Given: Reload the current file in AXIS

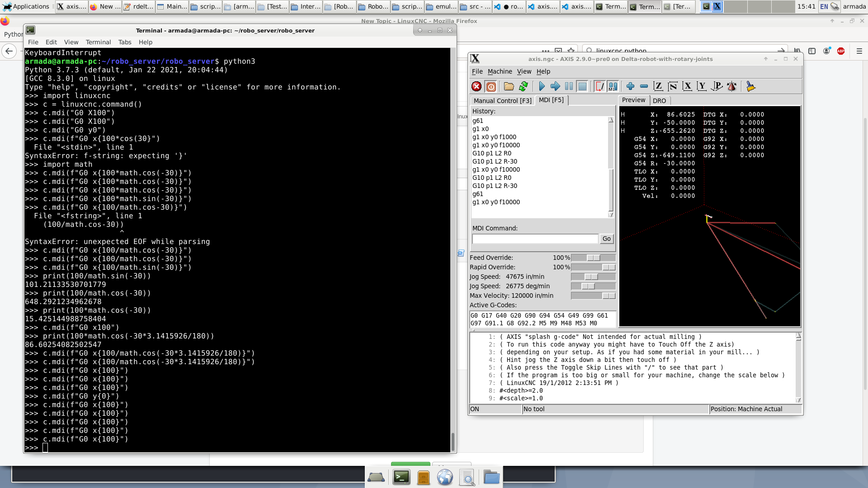Looking at the screenshot, I should pos(524,86).
